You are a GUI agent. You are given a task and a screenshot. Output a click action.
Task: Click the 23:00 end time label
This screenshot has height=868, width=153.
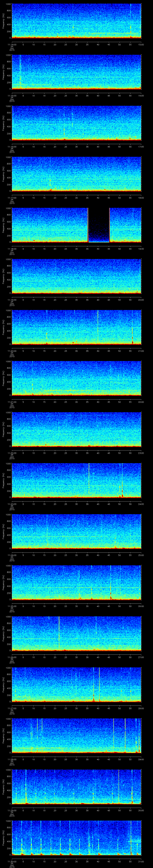[x=141, y=453]
